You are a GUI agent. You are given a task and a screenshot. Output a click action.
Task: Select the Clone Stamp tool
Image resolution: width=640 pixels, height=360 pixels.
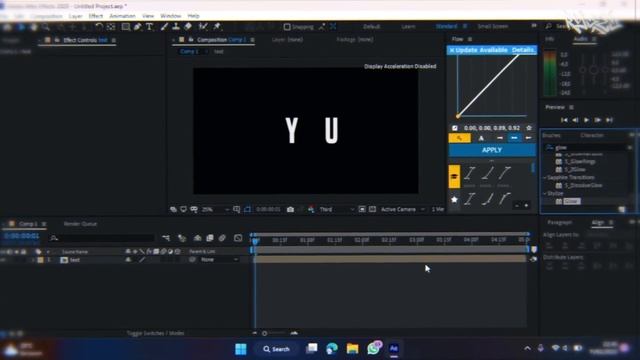coord(176,27)
